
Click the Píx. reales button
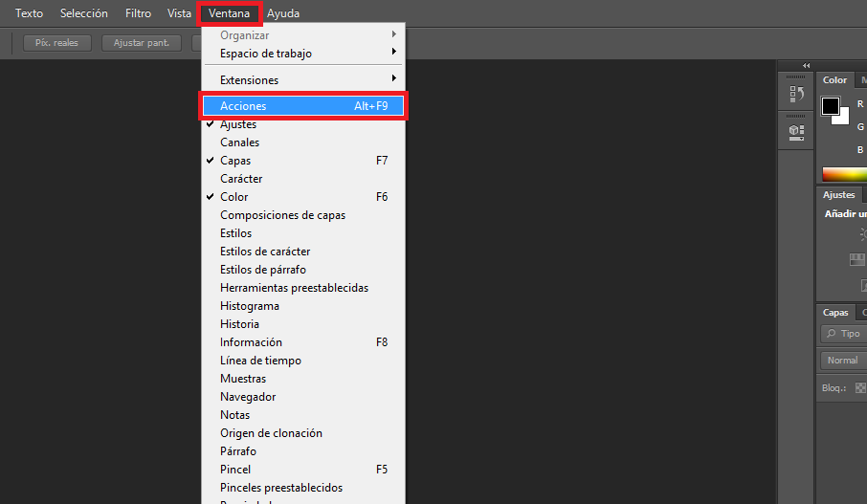57,42
